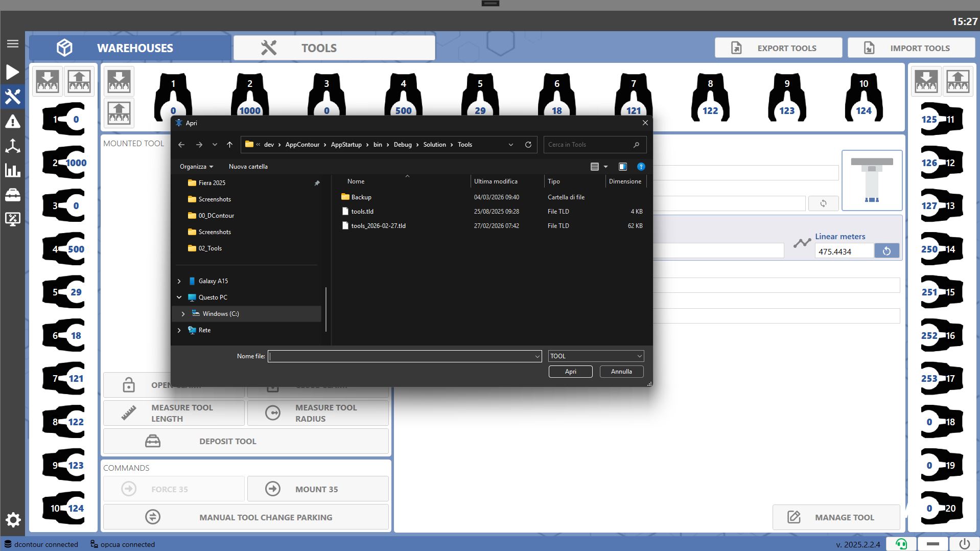980x551 pixels.
Task: Open the statistics bar chart icon
Action: point(13,170)
